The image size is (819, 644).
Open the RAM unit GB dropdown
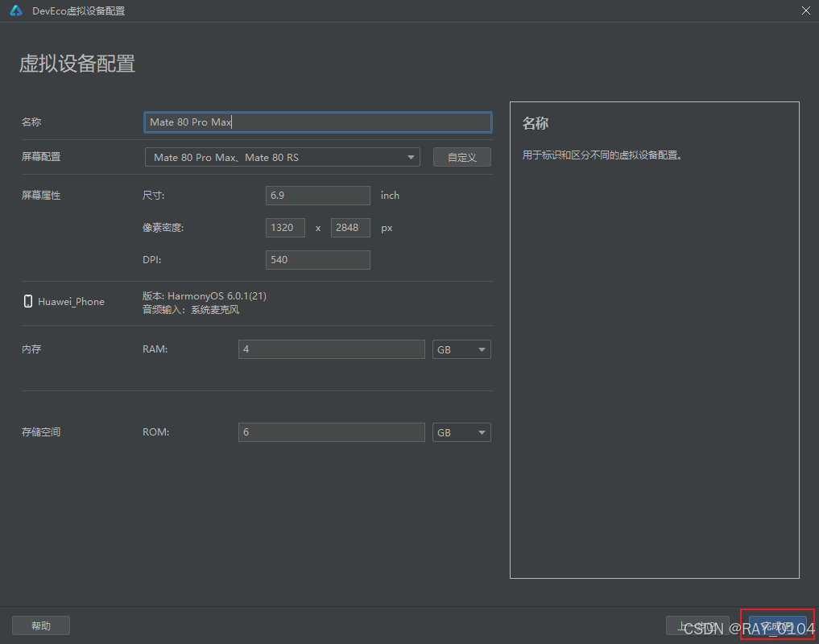pyautogui.click(x=461, y=349)
